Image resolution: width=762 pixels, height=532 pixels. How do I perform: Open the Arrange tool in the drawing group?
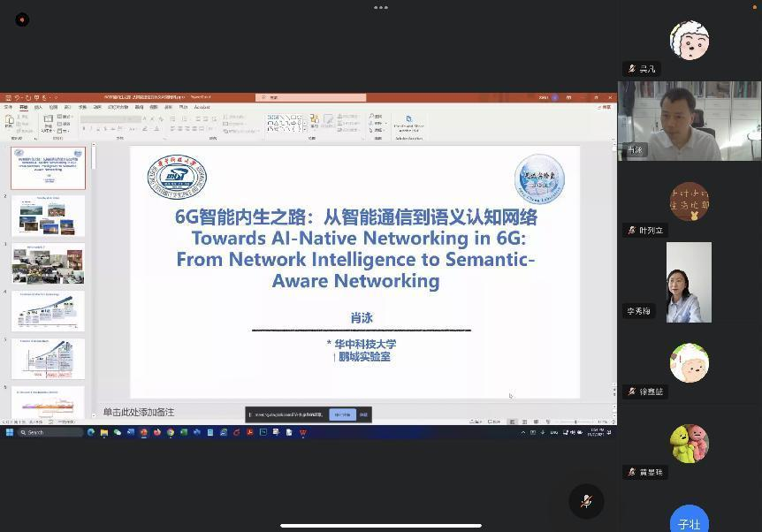(314, 122)
